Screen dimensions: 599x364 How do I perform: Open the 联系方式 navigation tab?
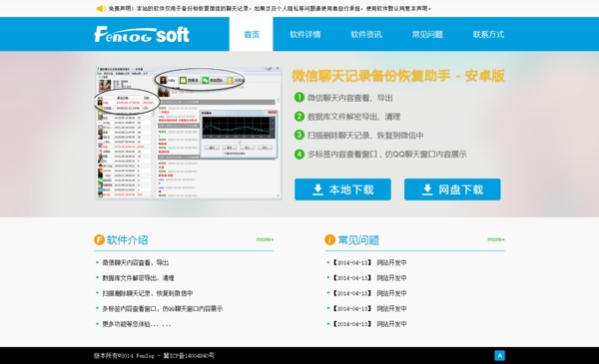[488, 34]
